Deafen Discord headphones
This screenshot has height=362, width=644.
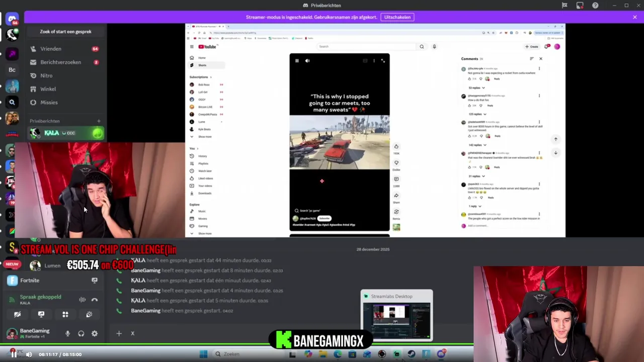[81, 334]
